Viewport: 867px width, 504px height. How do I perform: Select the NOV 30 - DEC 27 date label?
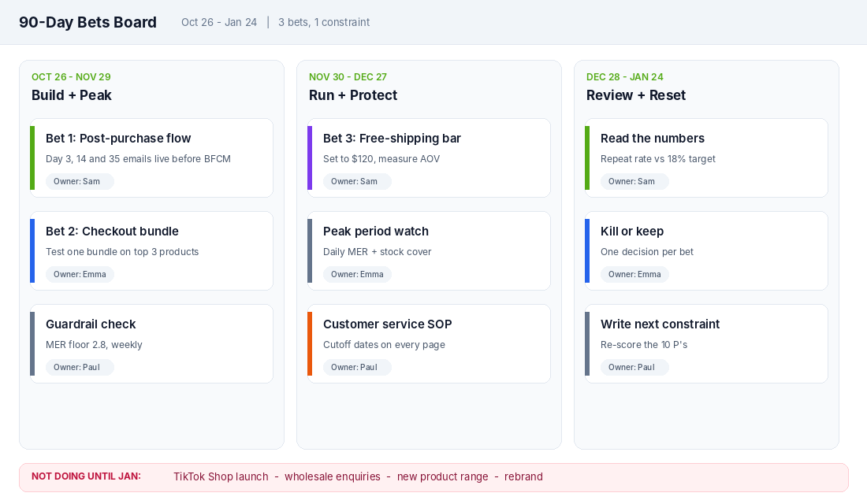click(348, 77)
